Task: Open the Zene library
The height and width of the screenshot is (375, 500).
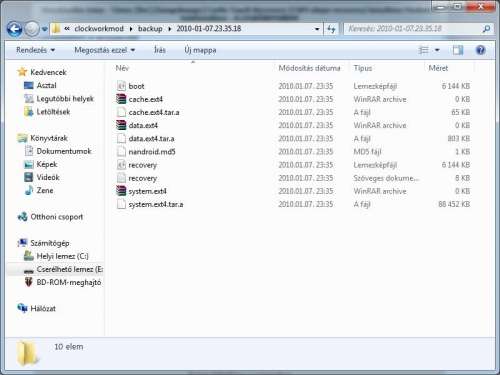Action: tap(45, 191)
